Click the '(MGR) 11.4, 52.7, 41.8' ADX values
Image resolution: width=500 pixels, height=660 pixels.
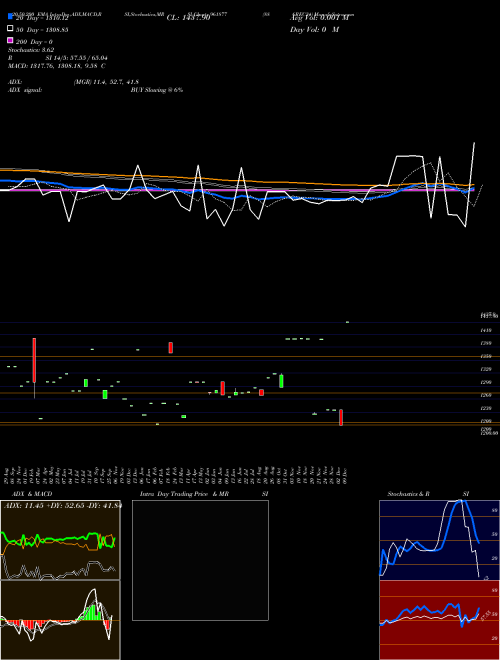point(106,82)
